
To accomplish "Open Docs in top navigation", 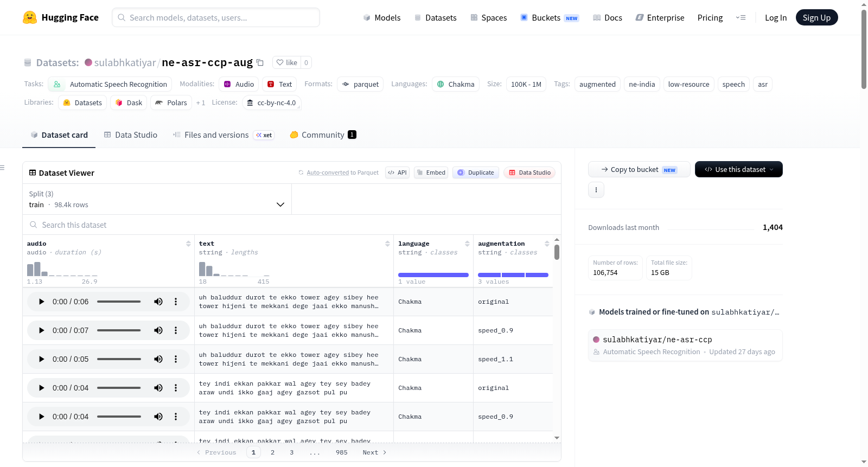I will coord(607,17).
